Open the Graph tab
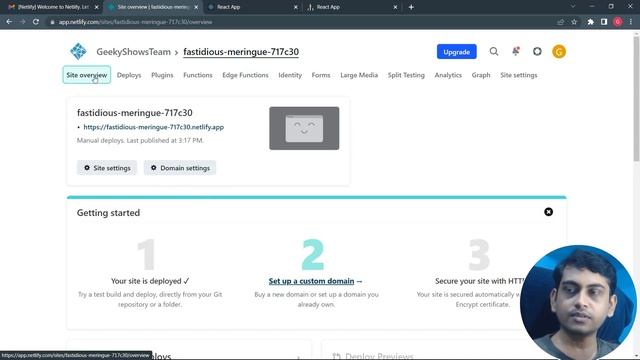Viewport: 640px width, 360px height. pyautogui.click(x=481, y=75)
